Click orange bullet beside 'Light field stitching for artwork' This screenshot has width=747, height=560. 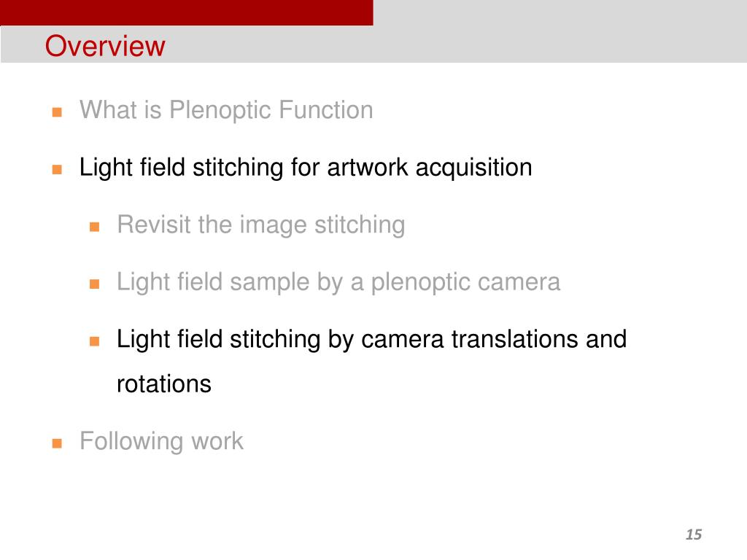point(57,169)
